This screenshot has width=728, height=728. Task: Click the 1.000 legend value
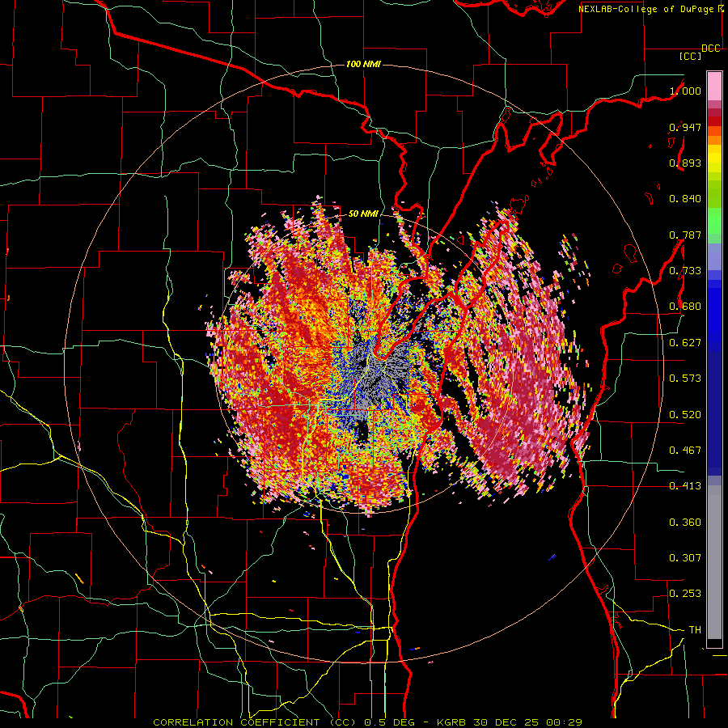(x=685, y=91)
